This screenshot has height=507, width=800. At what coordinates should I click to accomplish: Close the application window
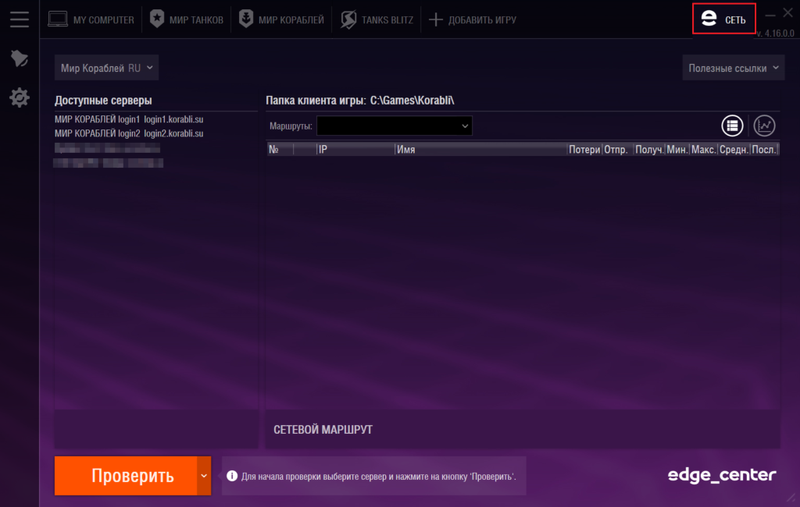(x=788, y=14)
